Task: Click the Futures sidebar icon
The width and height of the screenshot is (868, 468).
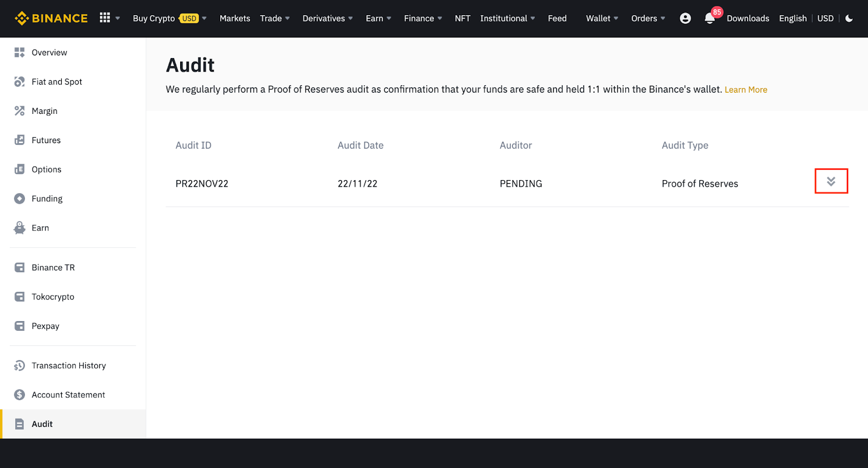Action: pyautogui.click(x=20, y=140)
